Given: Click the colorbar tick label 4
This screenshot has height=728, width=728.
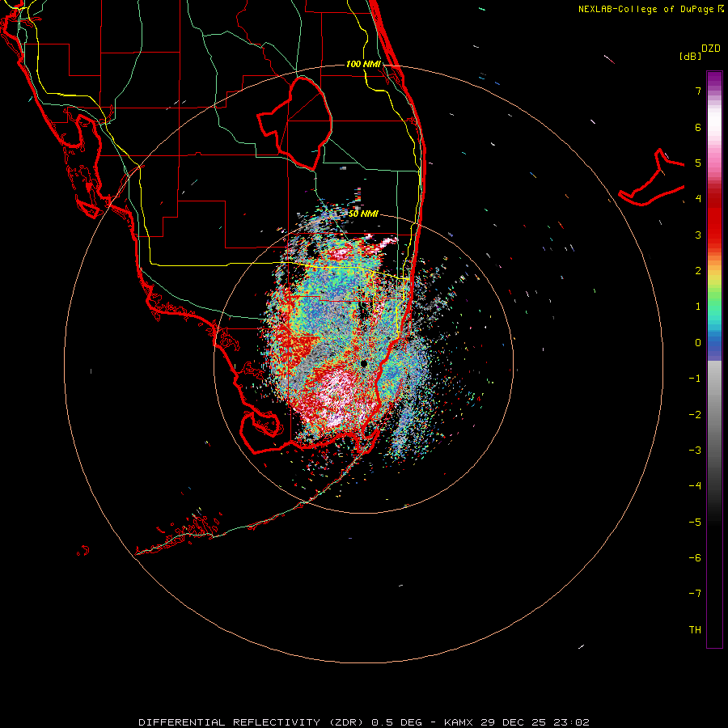Looking at the screenshot, I should click(x=698, y=199).
